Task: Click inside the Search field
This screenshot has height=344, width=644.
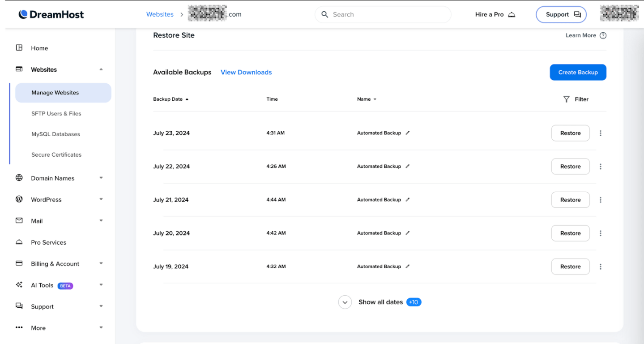Action: point(383,14)
